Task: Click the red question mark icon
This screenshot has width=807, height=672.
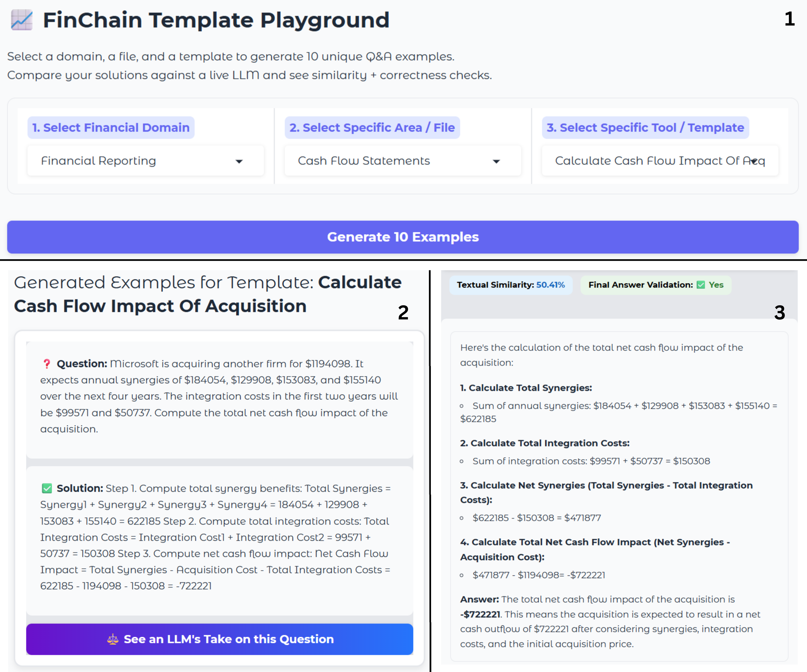Action: 46,364
